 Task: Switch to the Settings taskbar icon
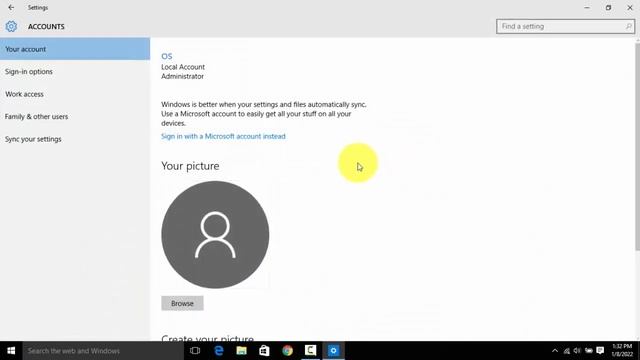(333, 351)
